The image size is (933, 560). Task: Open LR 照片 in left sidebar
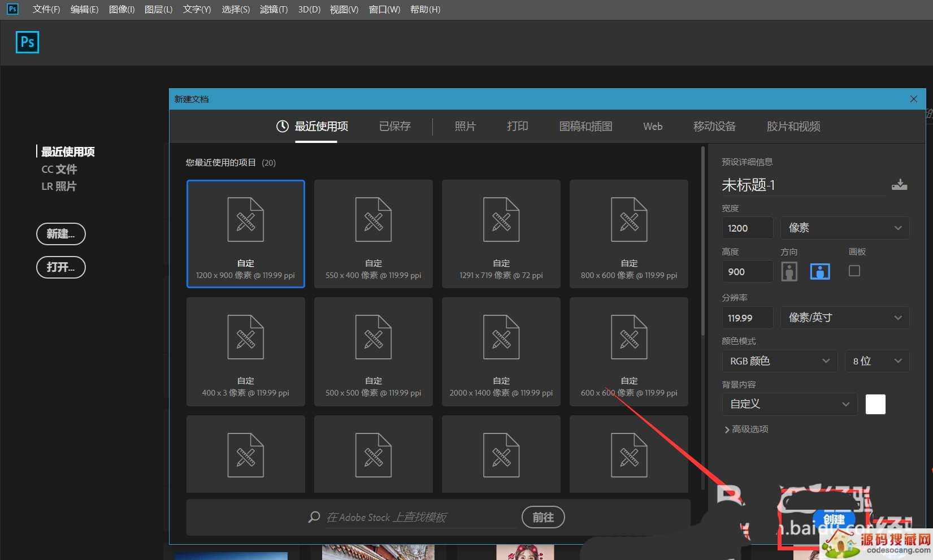(59, 186)
